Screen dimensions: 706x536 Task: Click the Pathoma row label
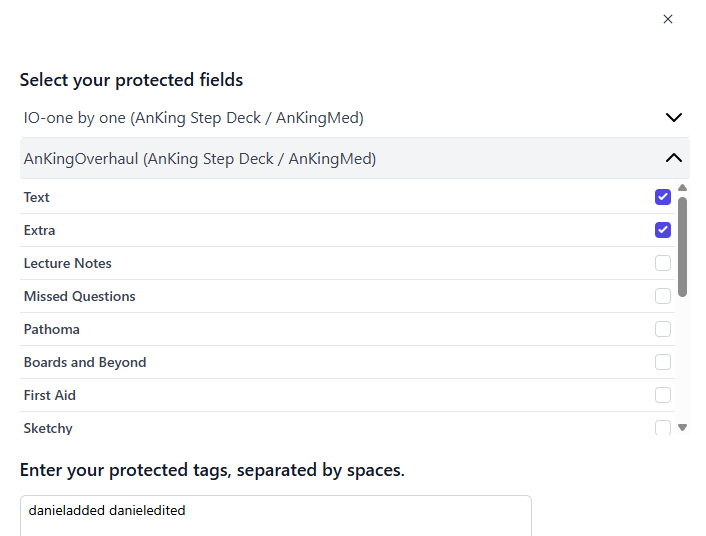52,329
